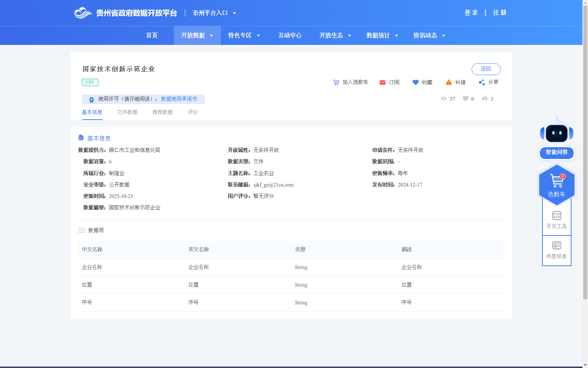Open 开放数据 navigation item
The width and height of the screenshot is (588, 368).
[x=193, y=35]
